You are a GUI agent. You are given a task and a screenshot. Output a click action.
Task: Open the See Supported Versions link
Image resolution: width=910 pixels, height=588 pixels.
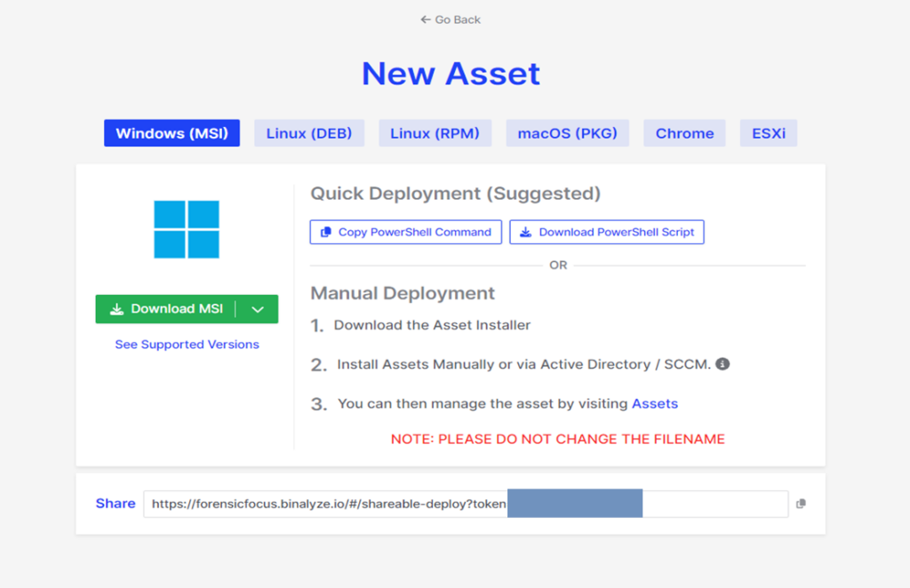click(x=187, y=345)
